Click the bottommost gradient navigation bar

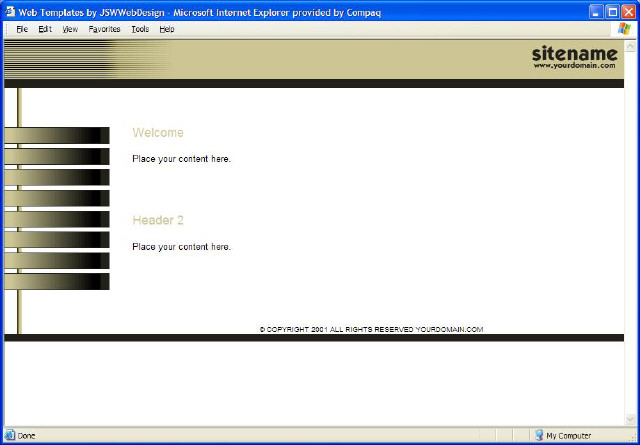pos(57,282)
